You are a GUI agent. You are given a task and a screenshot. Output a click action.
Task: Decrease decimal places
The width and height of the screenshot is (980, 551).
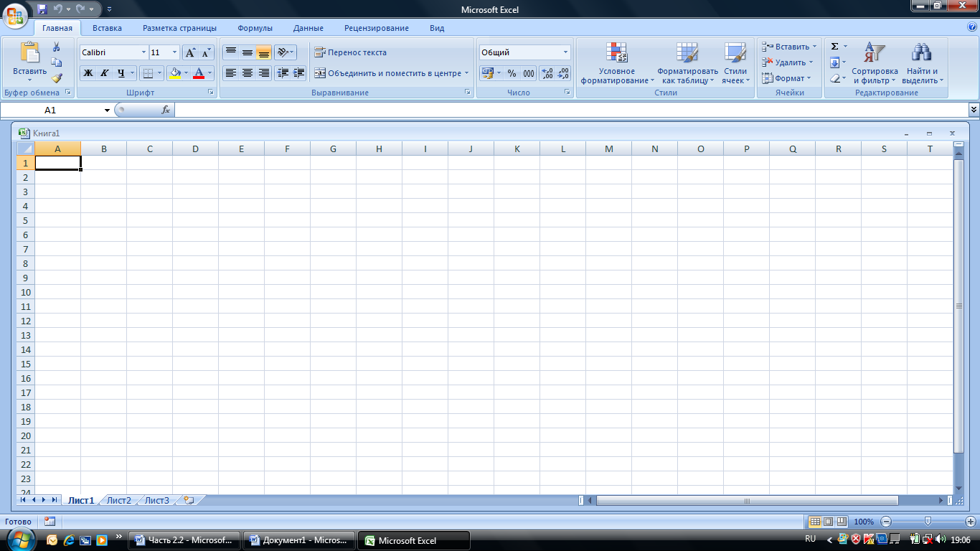pyautogui.click(x=563, y=73)
